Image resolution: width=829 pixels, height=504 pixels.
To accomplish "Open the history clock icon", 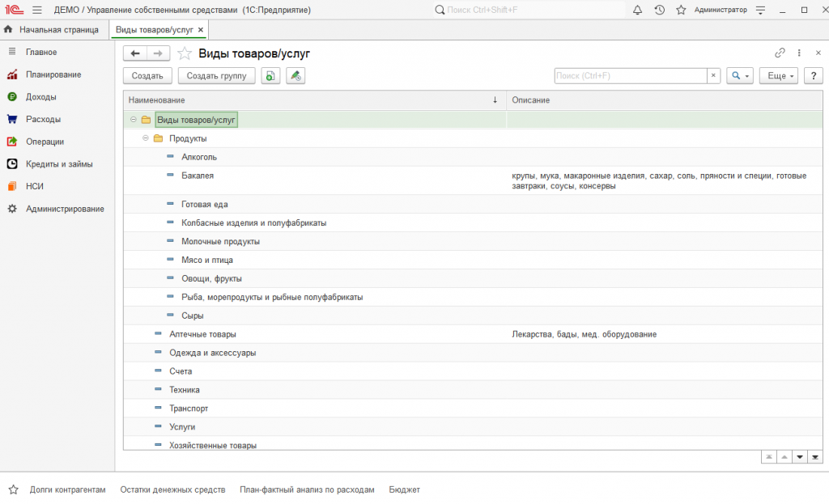I will [659, 10].
